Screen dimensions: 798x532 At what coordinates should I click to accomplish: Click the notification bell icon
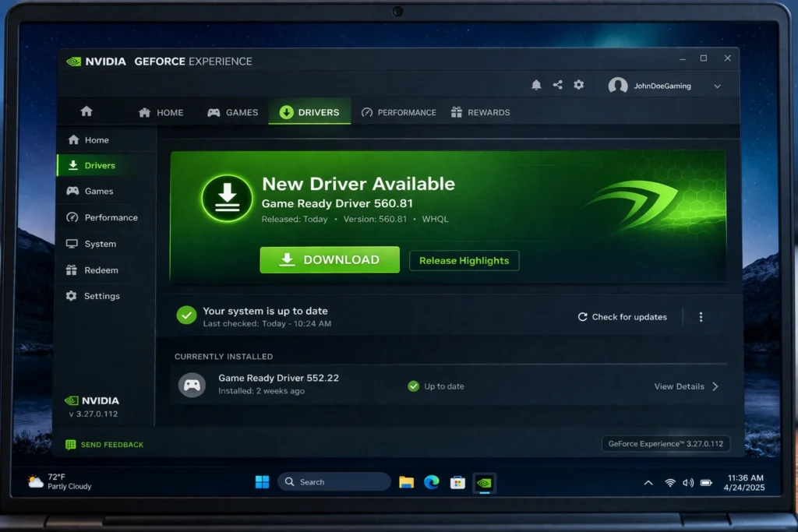[536, 85]
